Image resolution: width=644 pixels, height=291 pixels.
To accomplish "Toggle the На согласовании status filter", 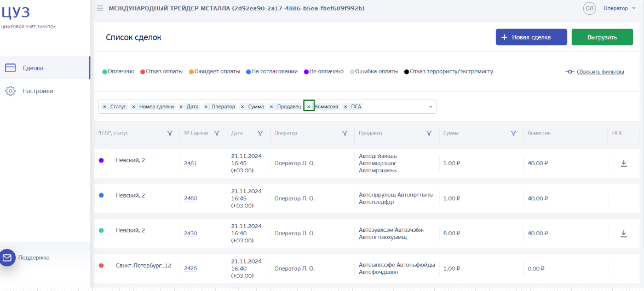I will tap(272, 72).
